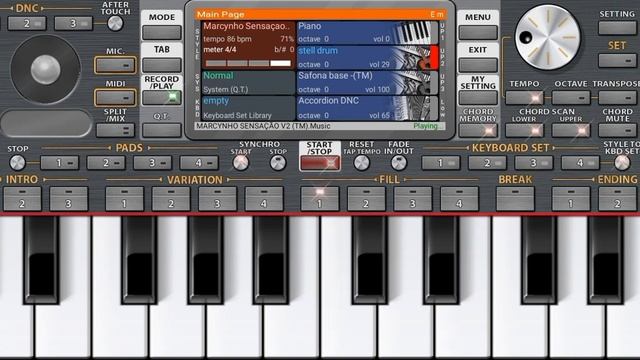Tap the Q.T. button
640x360 pixels.
[x=162, y=130]
